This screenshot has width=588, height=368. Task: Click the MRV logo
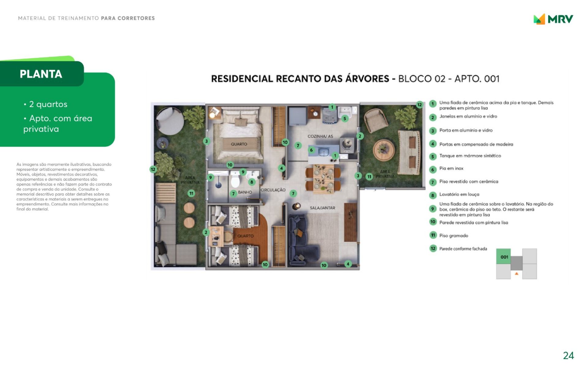click(x=553, y=19)
